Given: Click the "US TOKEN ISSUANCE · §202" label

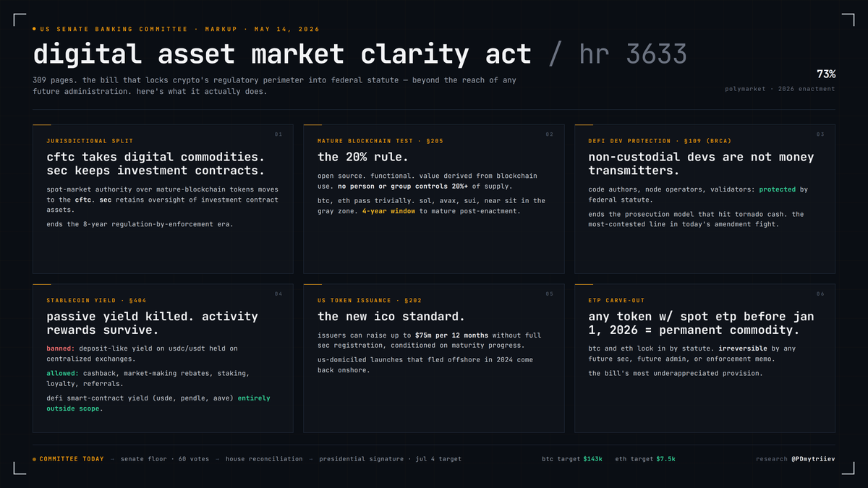Looking at the screenshot, I should [370, 300].
